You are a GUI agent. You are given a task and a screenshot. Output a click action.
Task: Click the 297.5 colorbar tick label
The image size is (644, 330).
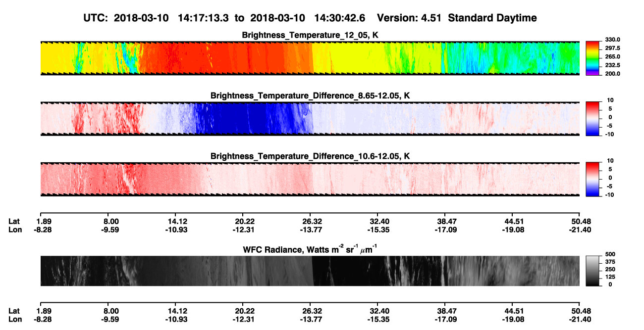click(x=613, y=48)
